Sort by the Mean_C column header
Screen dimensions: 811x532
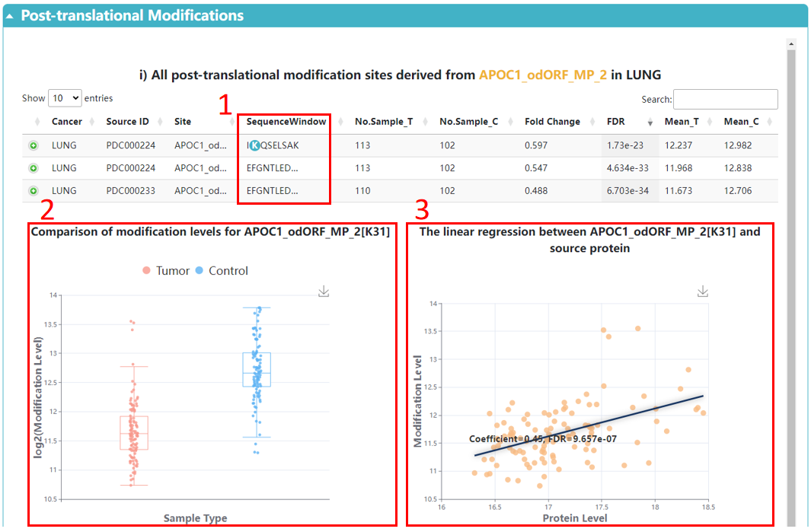click(x=741, y=122)
